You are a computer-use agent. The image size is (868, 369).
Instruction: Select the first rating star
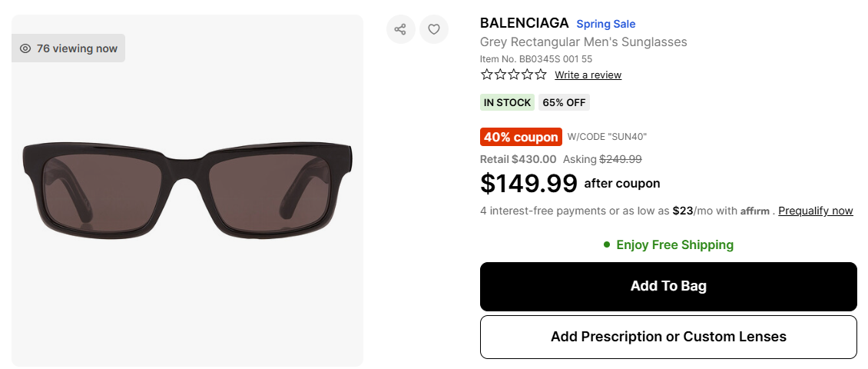[487, 75]
